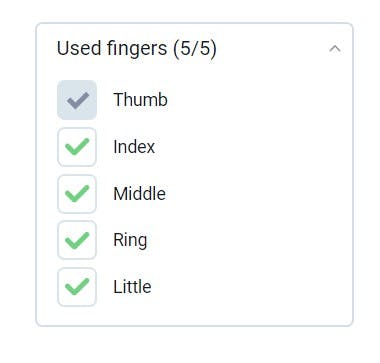
Task: Click the disabled Thumb checkbox
Action: pos(77,100)
